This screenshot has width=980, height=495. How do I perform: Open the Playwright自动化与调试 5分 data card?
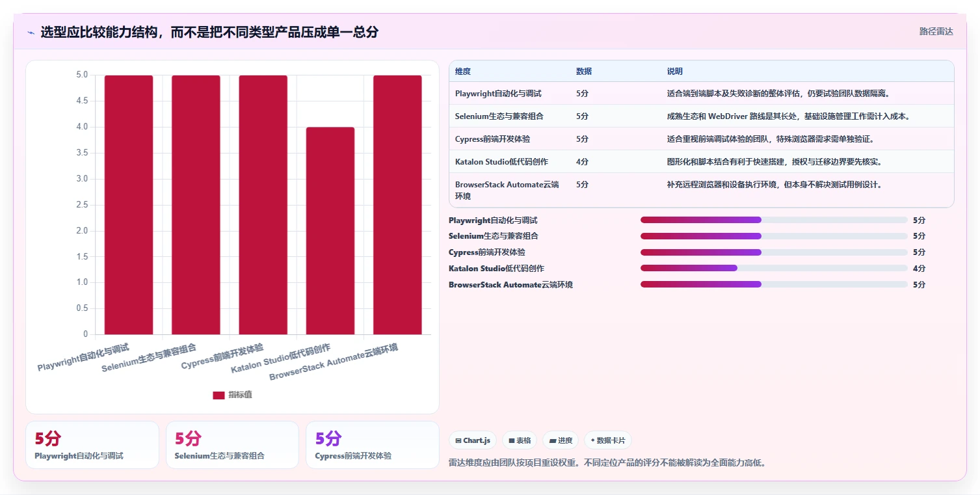coord(92,445)
